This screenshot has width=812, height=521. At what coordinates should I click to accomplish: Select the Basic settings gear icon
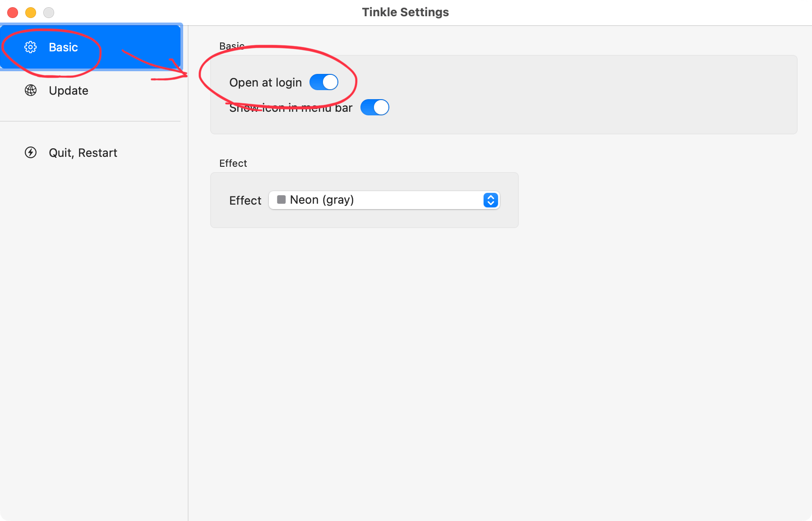click(30, 47)
